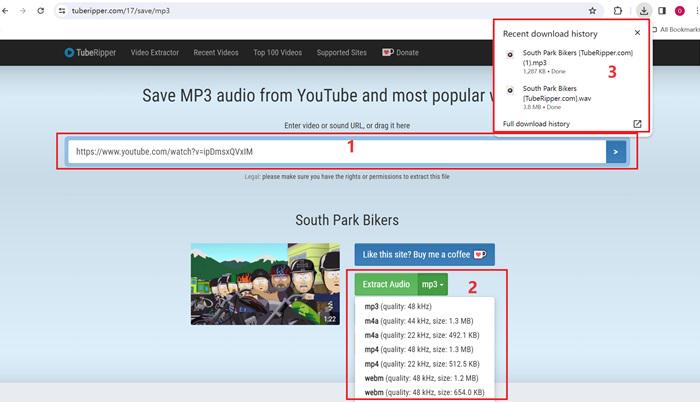Open Top 100 Videos nav item
700x402 pixels.
pos(278,53)
